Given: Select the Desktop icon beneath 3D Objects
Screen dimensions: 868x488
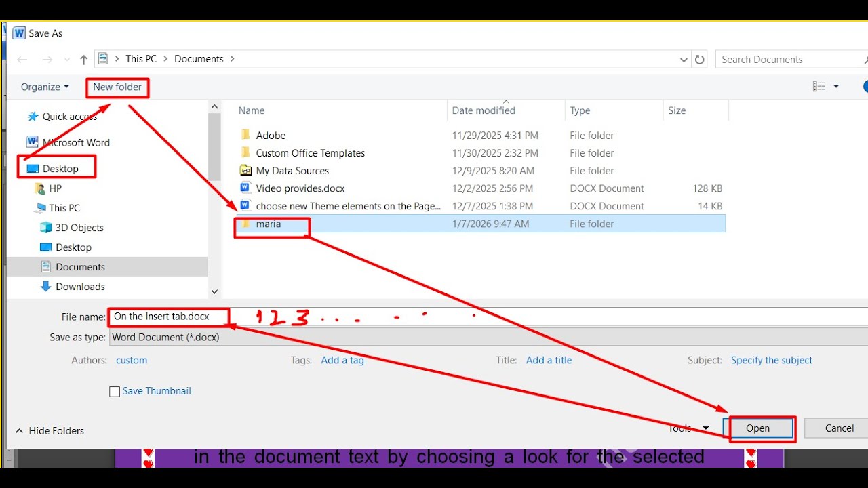Looking at the screenshot, I should 46,247.
